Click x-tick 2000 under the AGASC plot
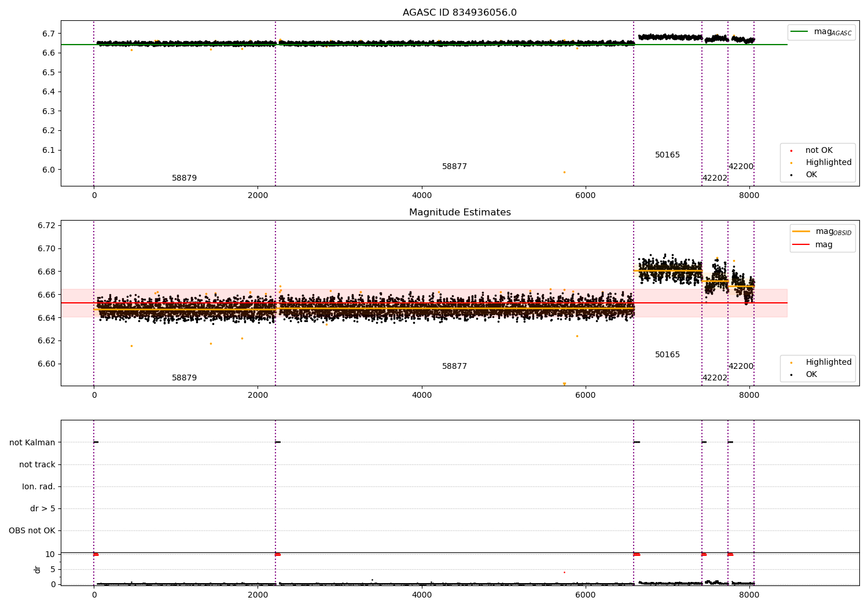The image size is (868, 608). coord(258,196)
